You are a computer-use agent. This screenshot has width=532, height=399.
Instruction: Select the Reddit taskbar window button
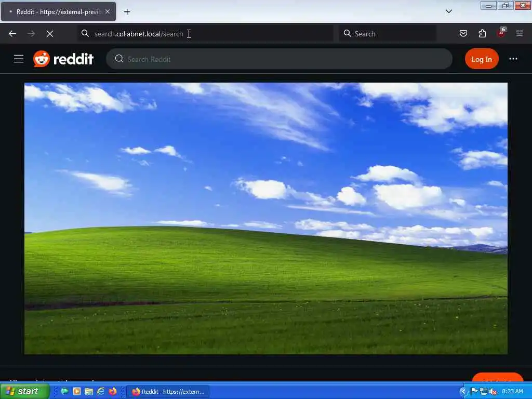coord(168,392)
